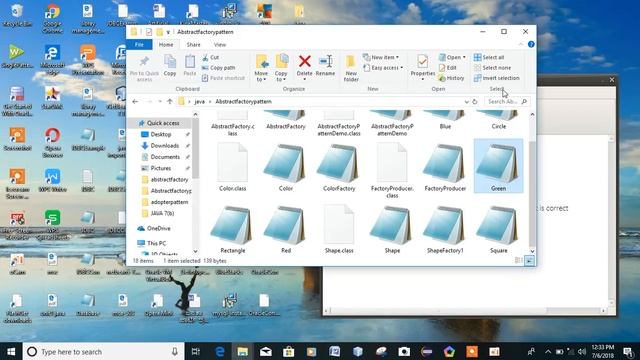Click Task View taskbar icon
This screenshot has height=360, width=640.
(x=196, y=351)
